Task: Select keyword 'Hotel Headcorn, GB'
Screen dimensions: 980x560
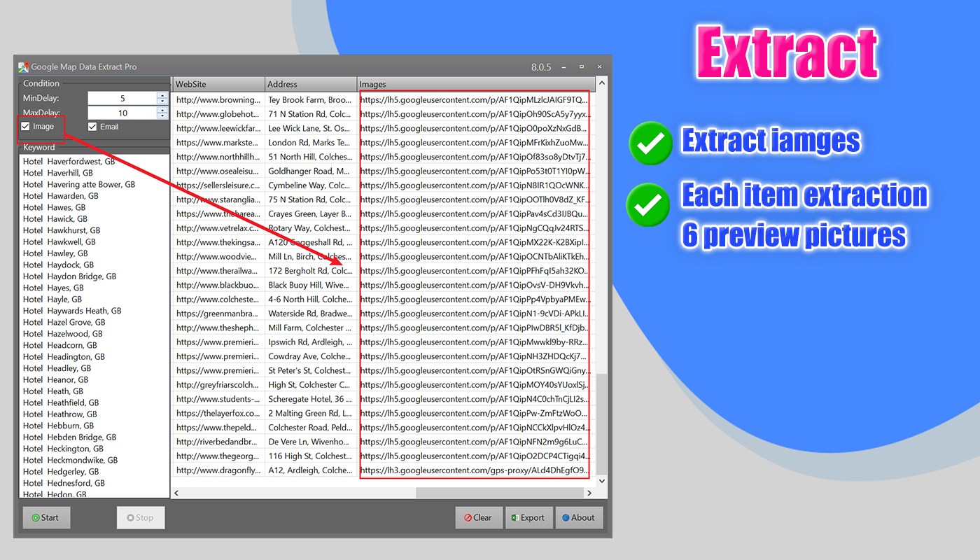Action: pyautogui.click(x=60, y=345)
